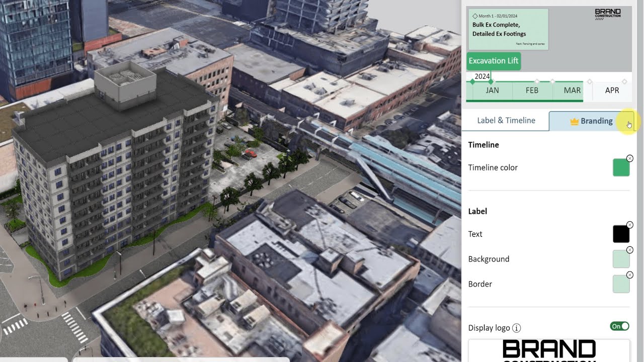Open the label Border color swatch
Image resolution: width=644 pixels, height=362 pixels.
click(x=621, y=284)
